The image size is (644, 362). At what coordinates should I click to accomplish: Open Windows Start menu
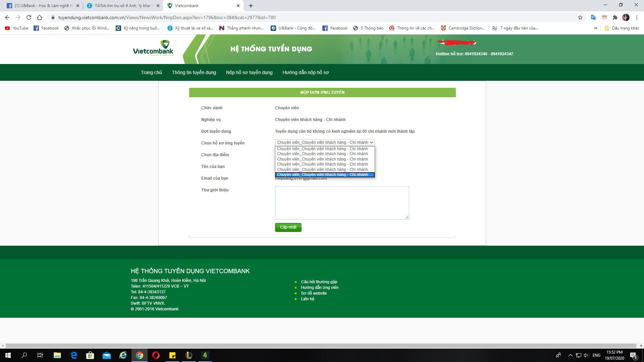click(8, 355)
